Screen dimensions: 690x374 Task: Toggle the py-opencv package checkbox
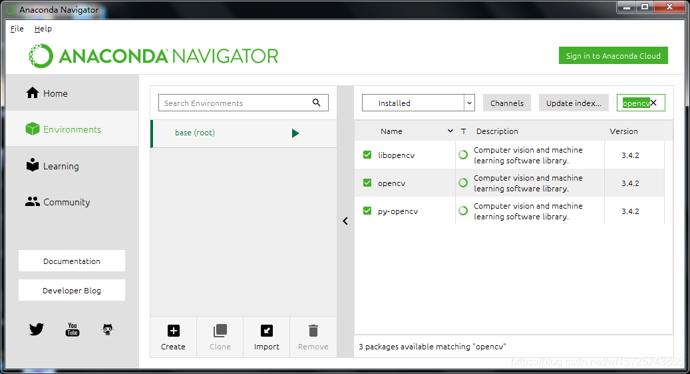coord(367,211)
